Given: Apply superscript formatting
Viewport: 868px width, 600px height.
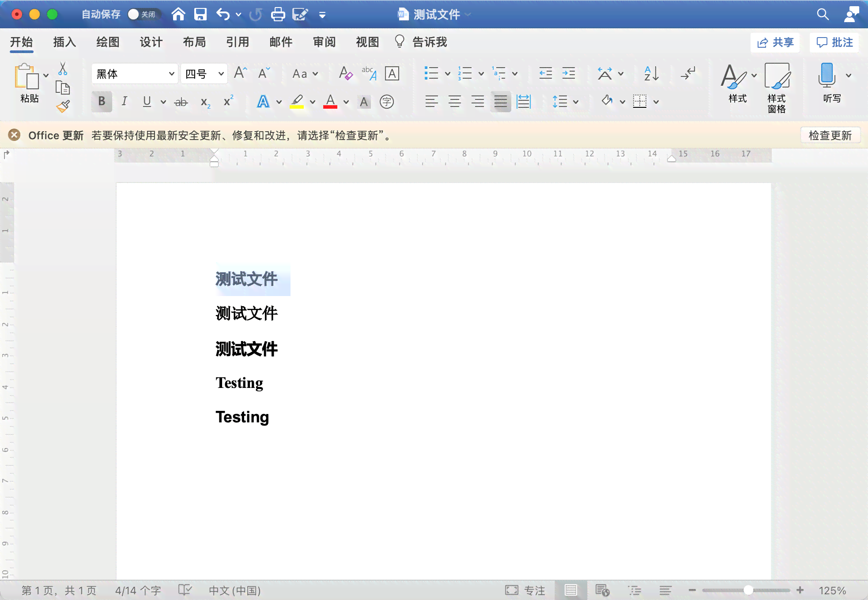Looking at the screenshot, I should 228,101.
